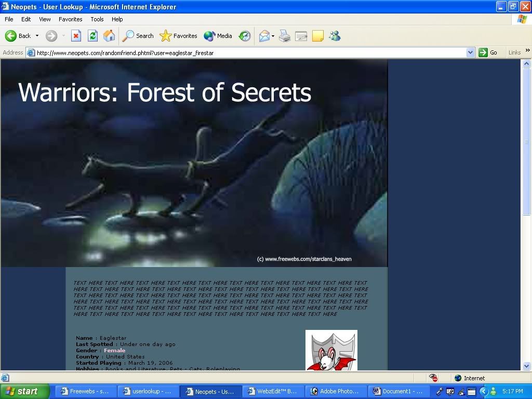Open the Help menu
This screenshot has height=399, width=532.
click(x=117, y=19)
